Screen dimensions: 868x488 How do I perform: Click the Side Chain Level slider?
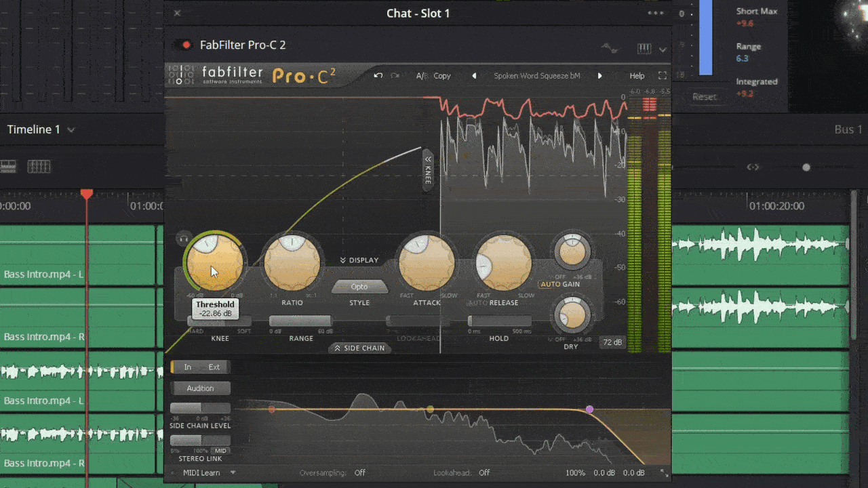(x=200, y=409)
